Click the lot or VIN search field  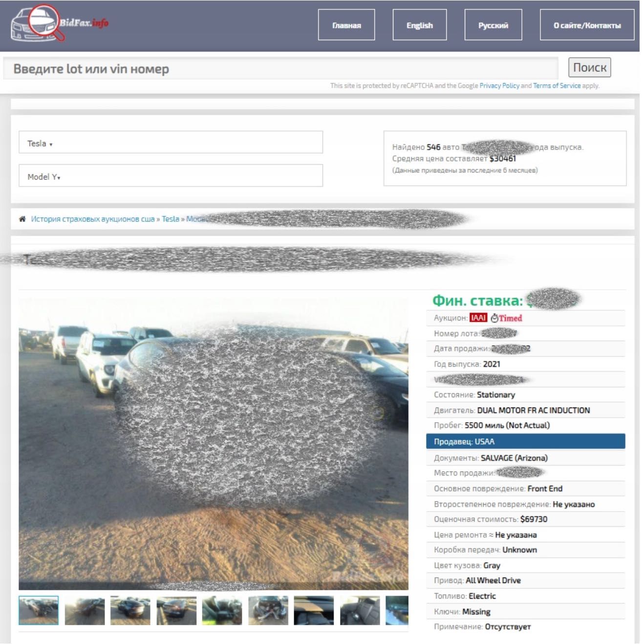280,68
